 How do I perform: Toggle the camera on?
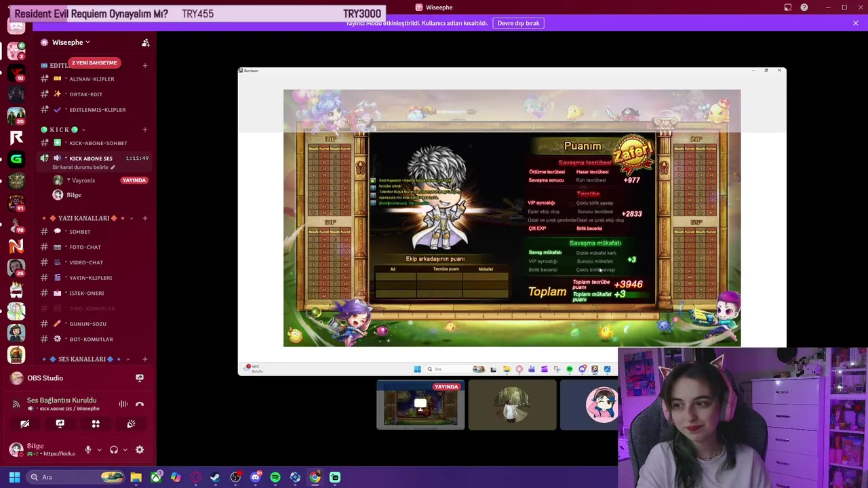(x=24, y=424)
